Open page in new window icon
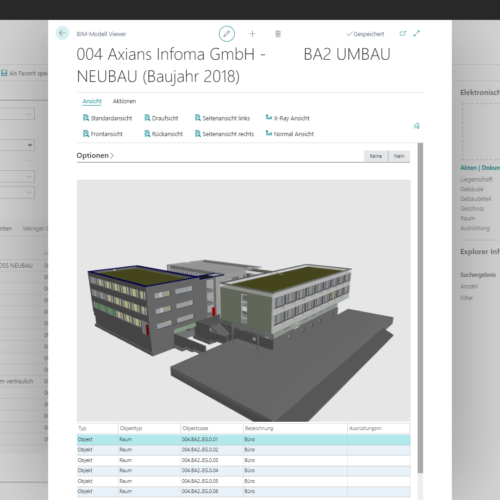 tap(403, 33)
